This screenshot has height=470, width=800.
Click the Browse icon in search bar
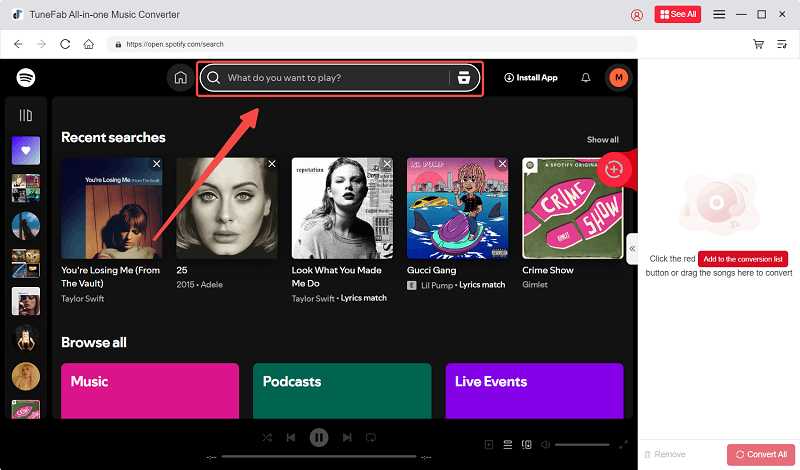click(x=463, y=78)
